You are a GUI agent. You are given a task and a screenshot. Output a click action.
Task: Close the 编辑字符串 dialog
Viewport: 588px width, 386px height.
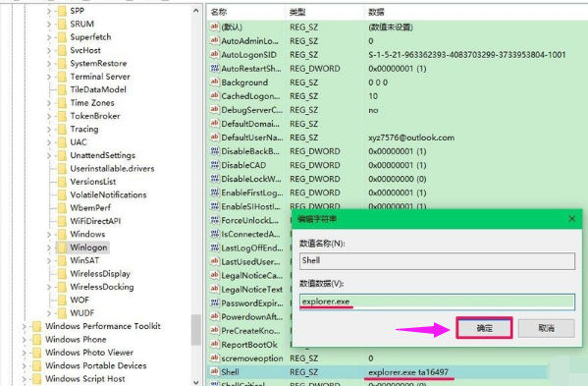coord(572,219)
